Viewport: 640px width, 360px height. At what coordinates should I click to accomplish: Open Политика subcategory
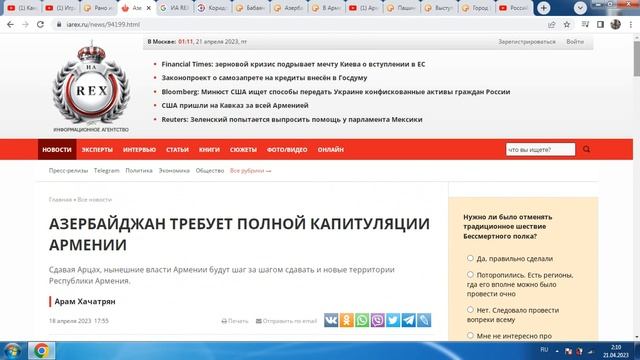[139, 171]
